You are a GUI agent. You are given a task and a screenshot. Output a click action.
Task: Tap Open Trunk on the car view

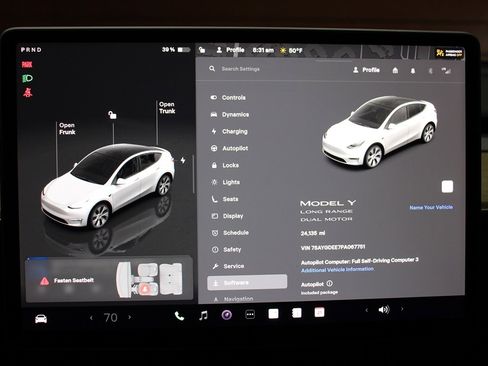(x=167, y=108)
